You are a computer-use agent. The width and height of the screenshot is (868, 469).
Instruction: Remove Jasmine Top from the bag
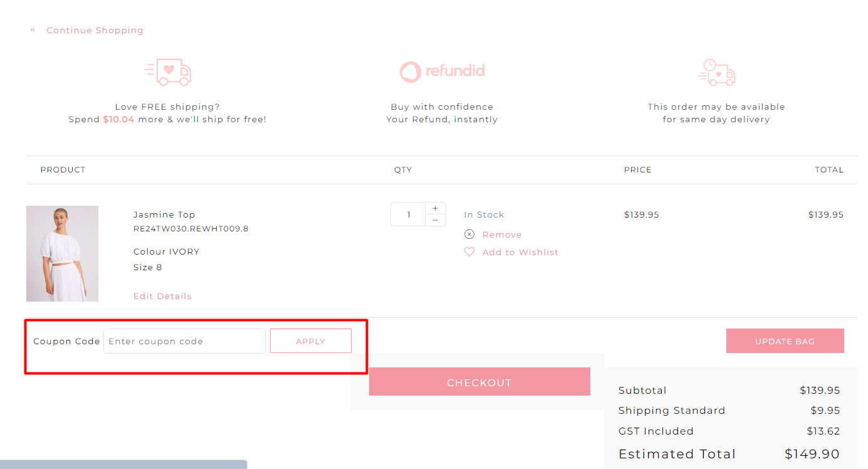coord(502,234)
